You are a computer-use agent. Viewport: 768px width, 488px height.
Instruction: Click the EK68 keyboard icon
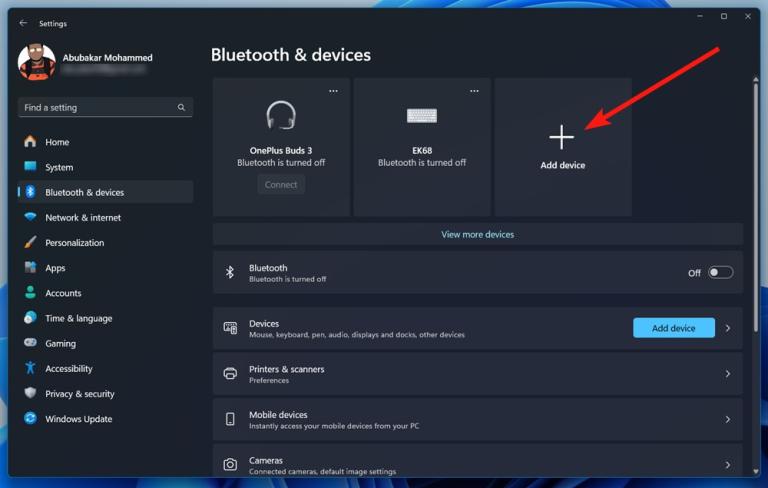pos(422,116)
